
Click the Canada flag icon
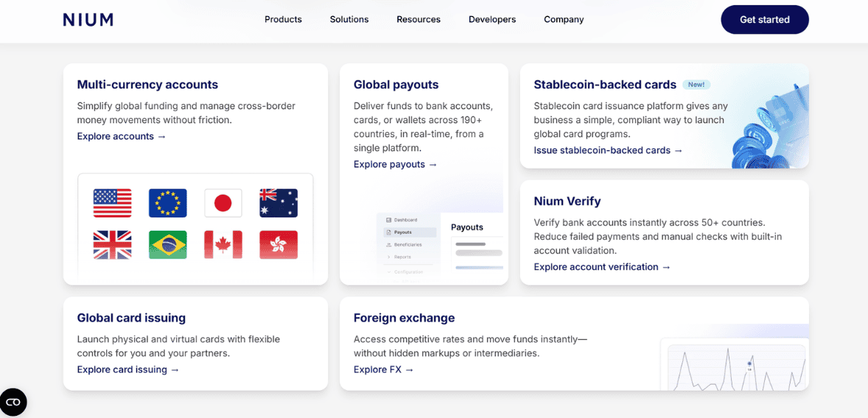click(x=223, y=245)
